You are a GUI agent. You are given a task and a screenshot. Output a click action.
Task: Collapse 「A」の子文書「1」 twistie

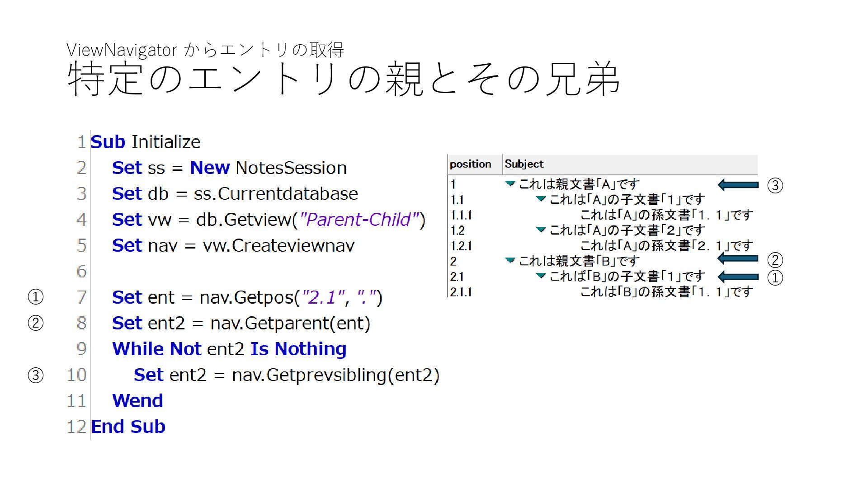541,199
